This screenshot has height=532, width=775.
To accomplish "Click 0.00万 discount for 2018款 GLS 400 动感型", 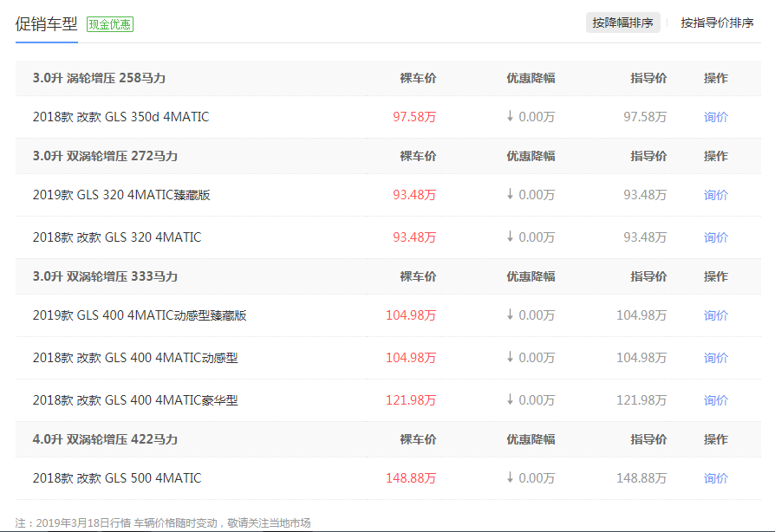I will coord(537,358).
